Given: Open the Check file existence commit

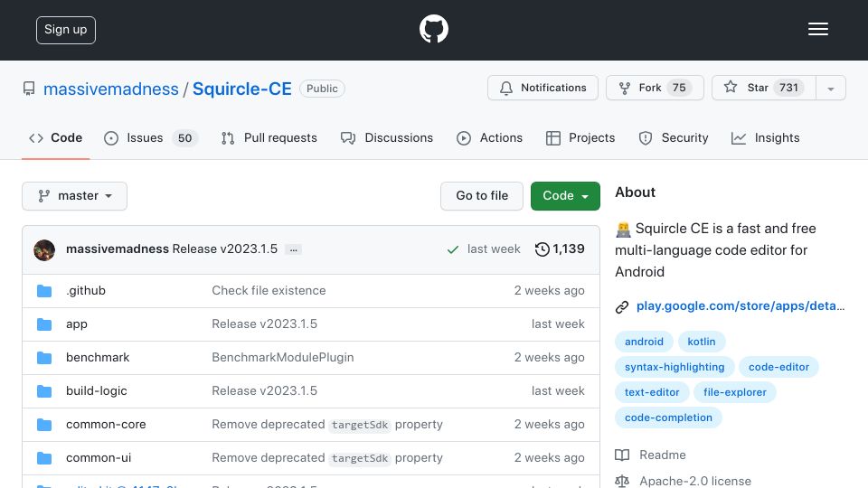Looking at the screenshot, I should pos(269,290).
